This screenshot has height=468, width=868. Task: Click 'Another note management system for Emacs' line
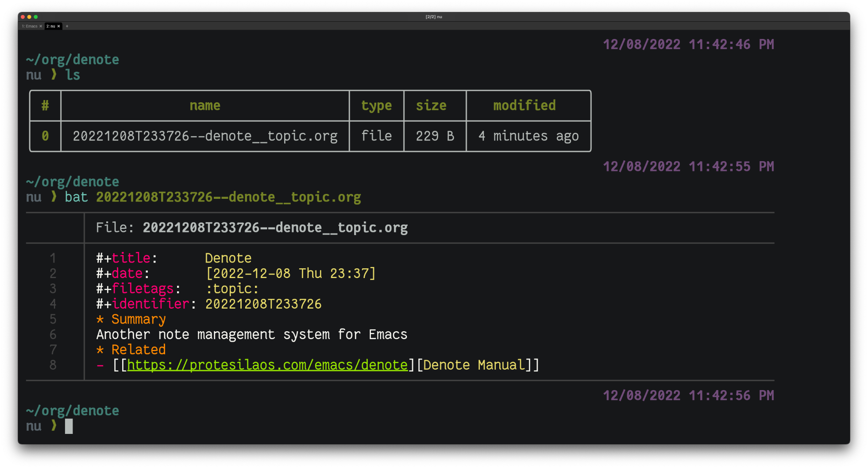click(252, 334)
